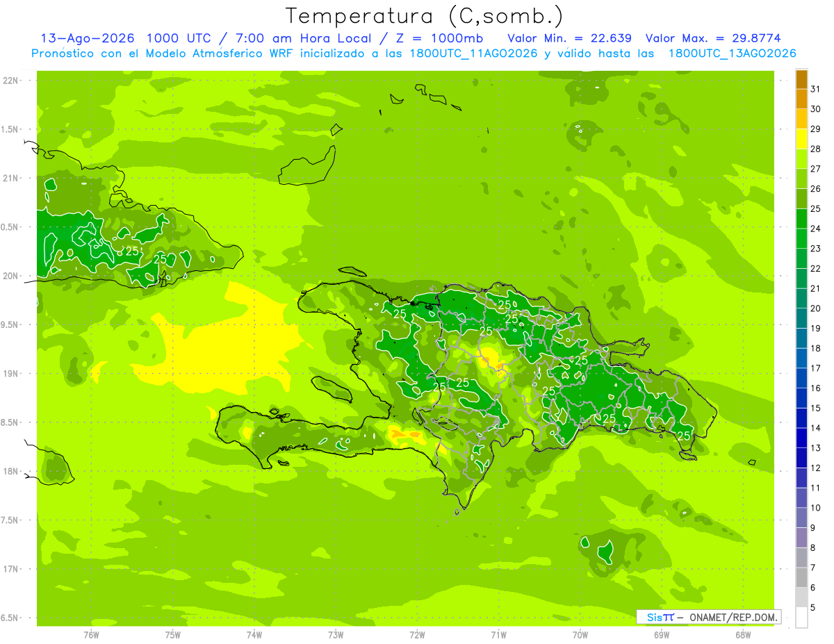
Task: Click the "1800UTC_11AGO2026" initialization time
Action: coord(473,53)
